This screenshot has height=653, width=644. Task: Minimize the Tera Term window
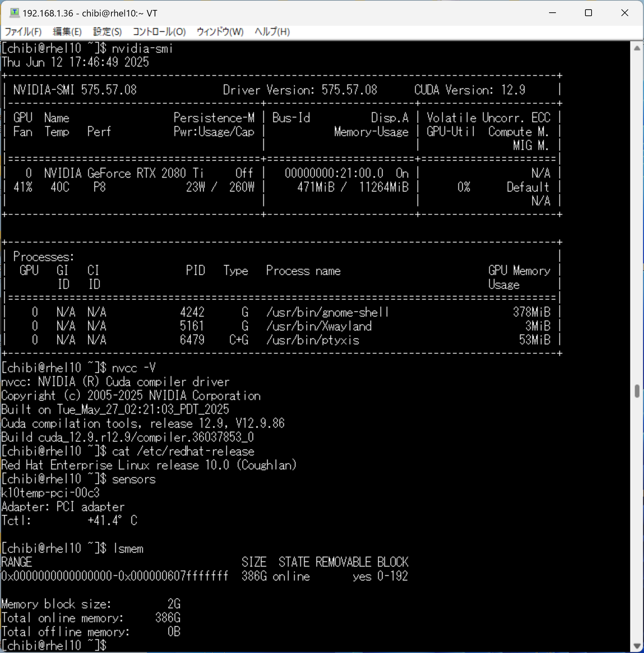(x=552, y=13)
